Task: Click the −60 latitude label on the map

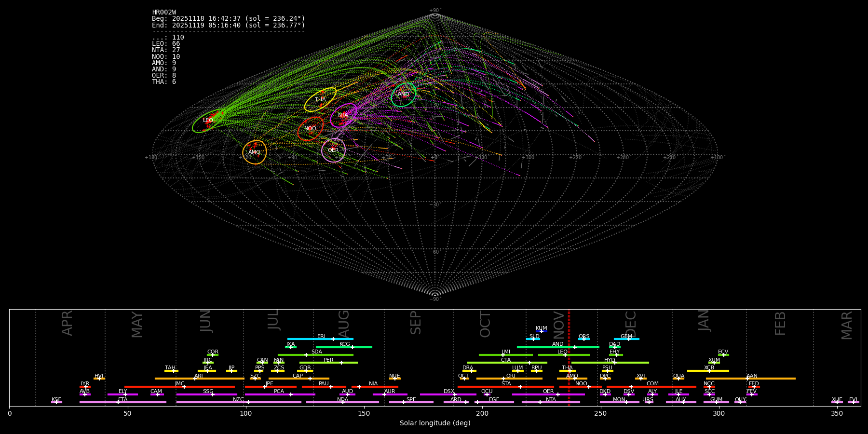Action: [435, 252]
